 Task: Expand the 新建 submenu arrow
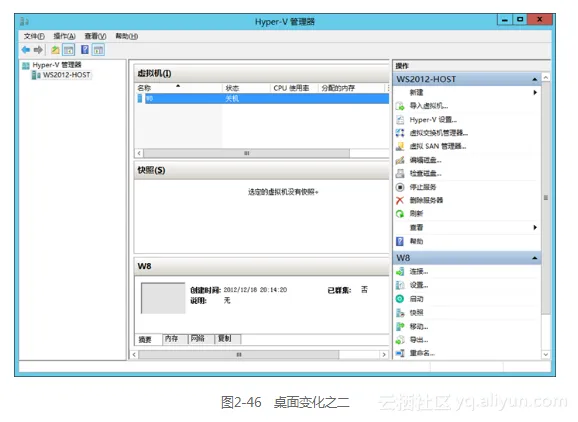(535, 93)
